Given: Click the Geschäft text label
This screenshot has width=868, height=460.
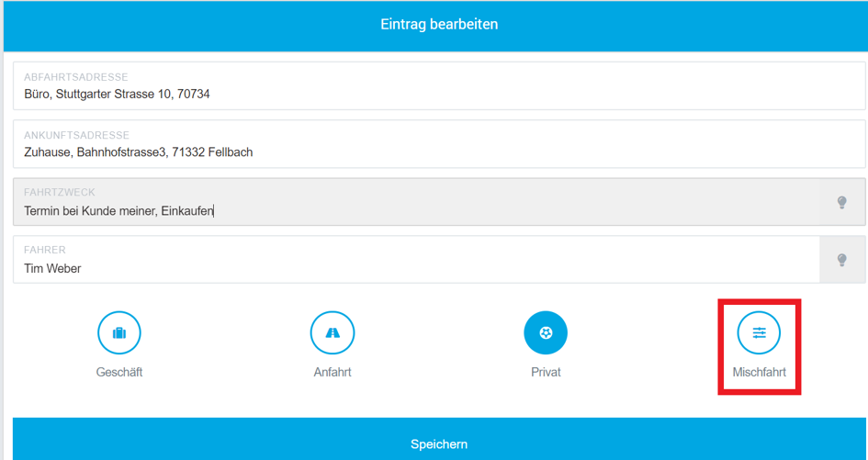Looking at the screenshot, I should [119, 372].
